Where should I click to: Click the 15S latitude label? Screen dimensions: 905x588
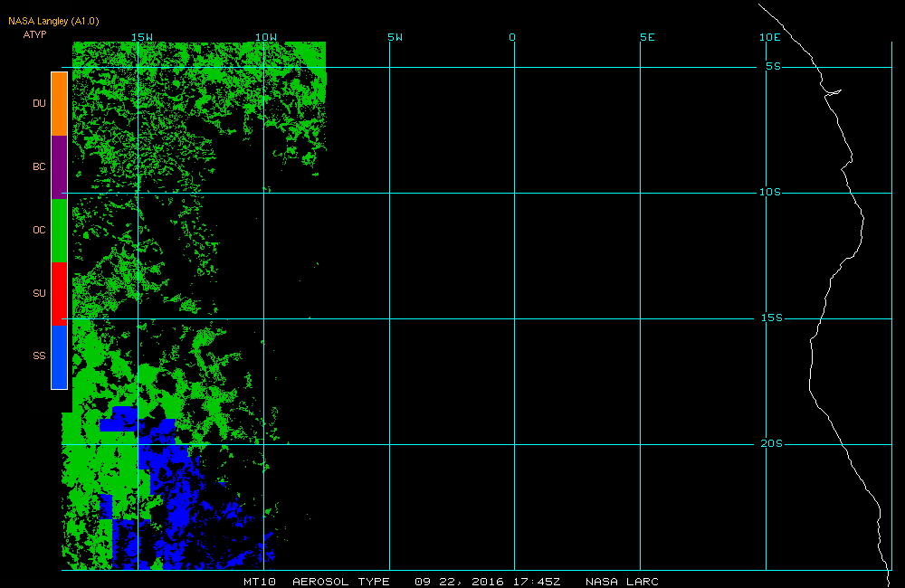click(x=772, y=318)
